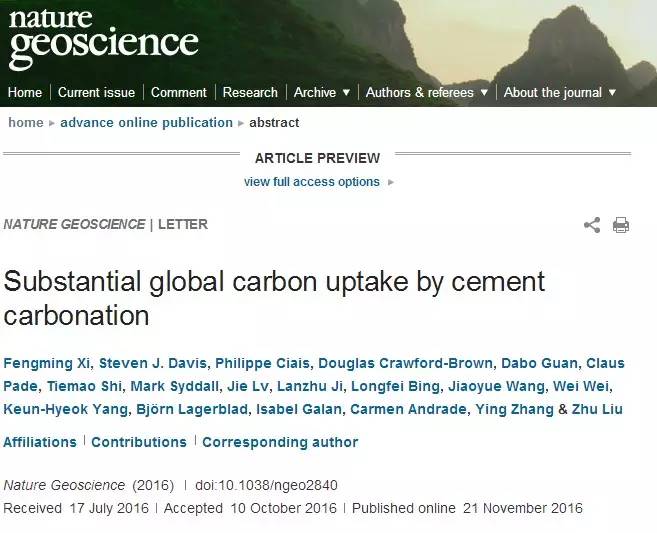This screenshot has height=533, width=657.
Task: Open the Current issue page
Action: pyautogui.click(x=96, y=92)
